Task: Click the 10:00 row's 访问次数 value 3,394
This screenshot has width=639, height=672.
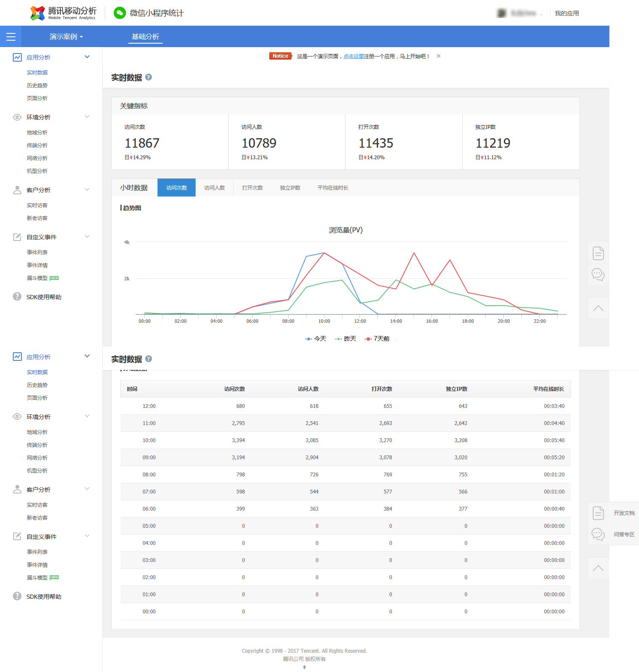Action: click(238, 440)
